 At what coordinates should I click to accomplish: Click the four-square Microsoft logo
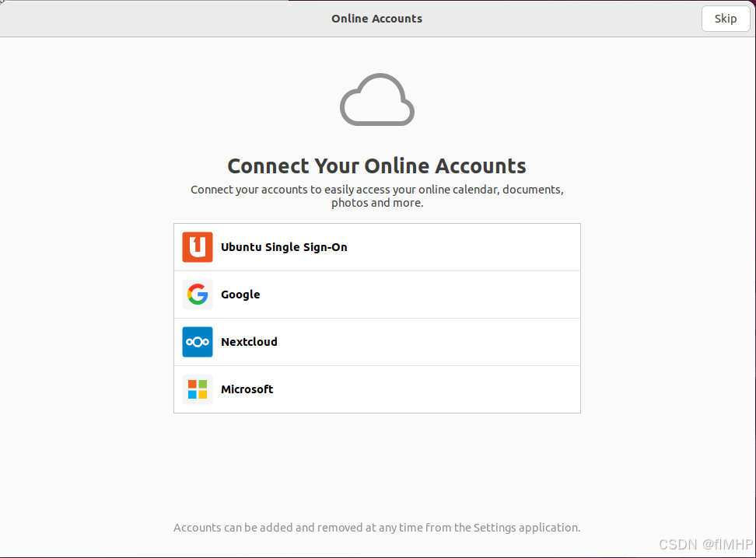[x=198, y=389]
